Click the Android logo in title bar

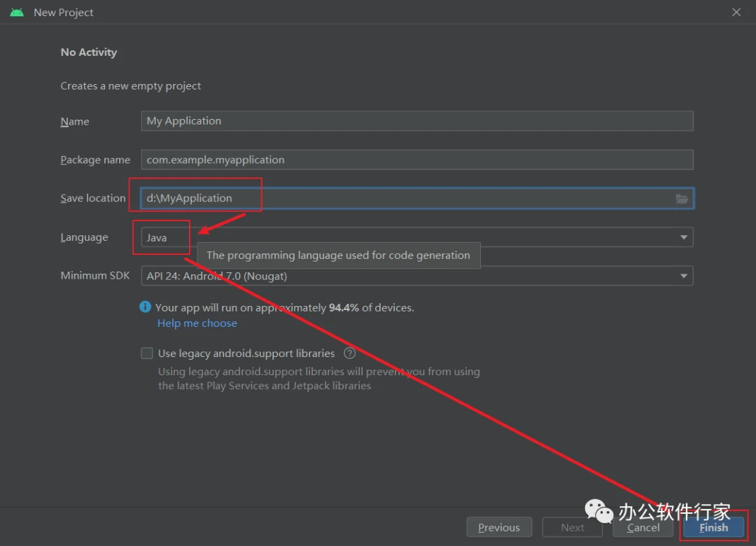17,13
